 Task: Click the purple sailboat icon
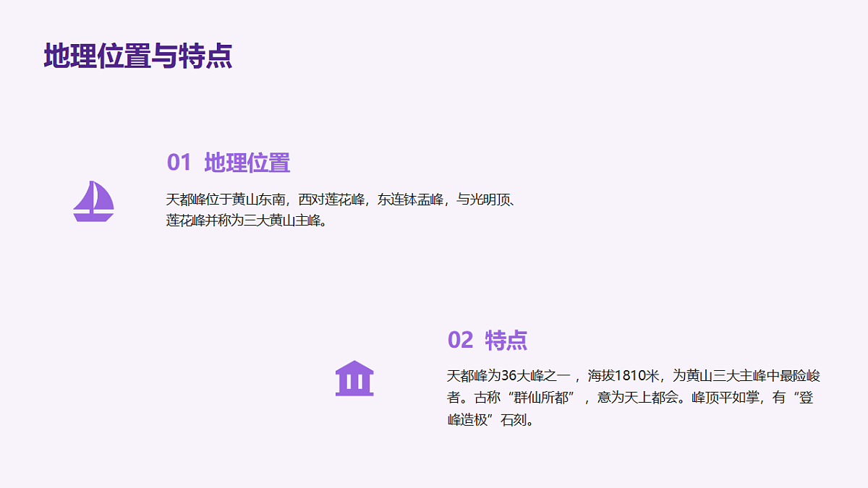pyautogui.click(x=93, y=201)
